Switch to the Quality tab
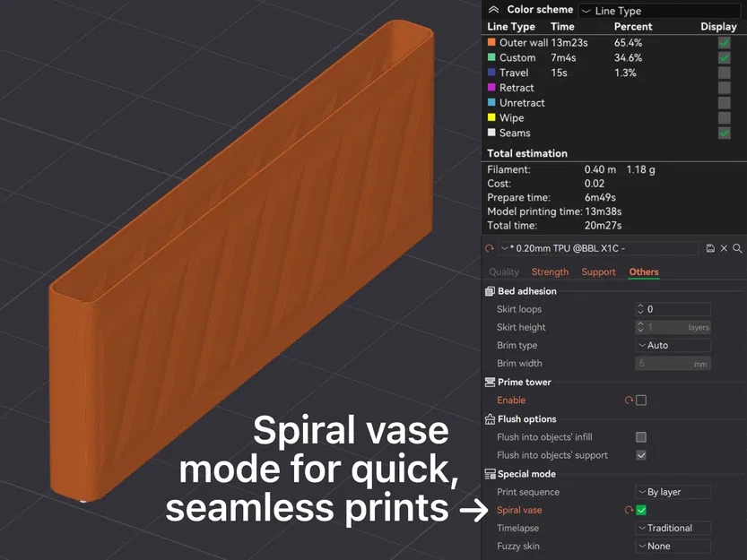The image size is (747, 560). [504, 271]
